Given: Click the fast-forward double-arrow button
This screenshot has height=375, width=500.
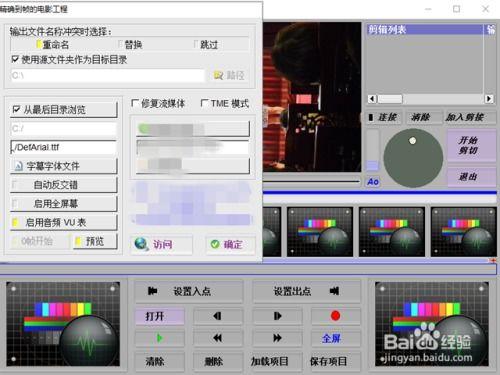Looking at the screenshot, I should [277, 338].
